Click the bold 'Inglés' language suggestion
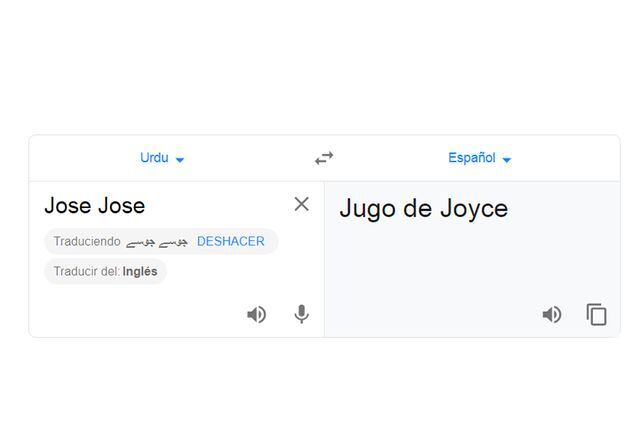Screen dimensions: 640x427 [x=140, y=271]
